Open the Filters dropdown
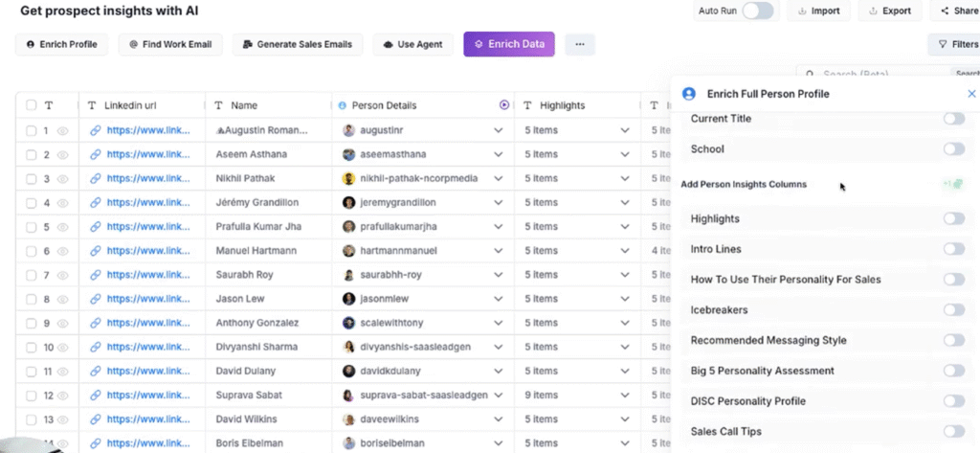Viewport: 980px width, 453px height. tap(953, 44)
